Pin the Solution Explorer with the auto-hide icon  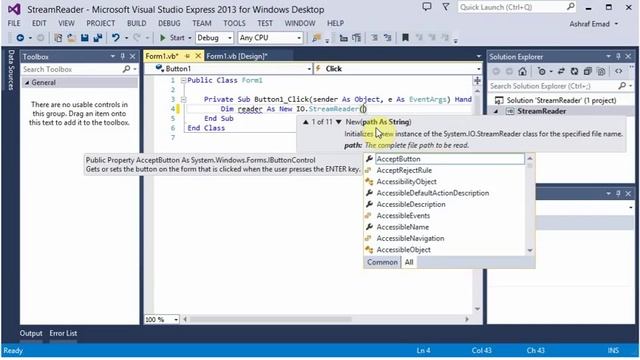[x=618, y=56]
